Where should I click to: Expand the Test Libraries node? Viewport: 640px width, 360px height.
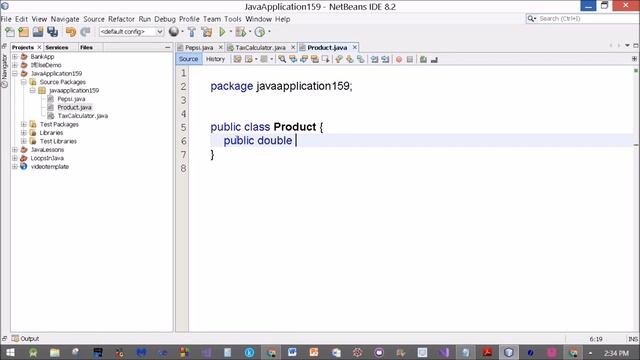pos(24,141)
